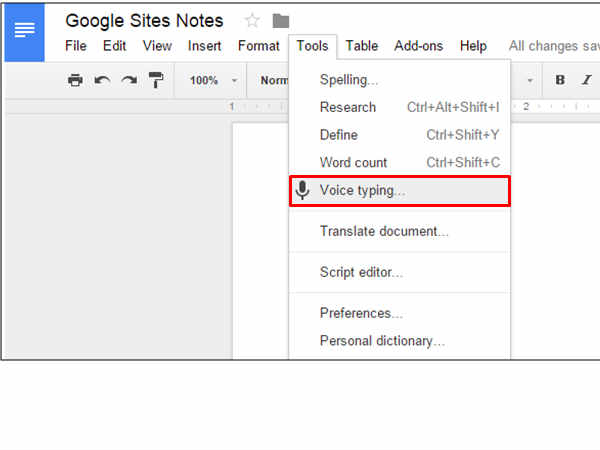Click the horizontal ruler near marker 2

coord(526,106)
